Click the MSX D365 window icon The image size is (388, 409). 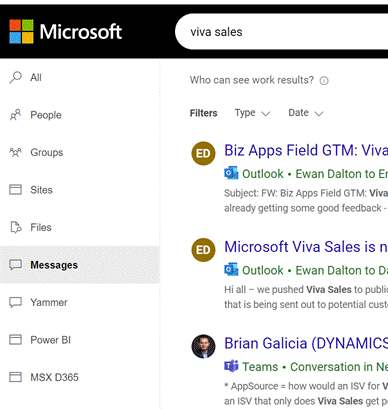(x=15, y=377)
